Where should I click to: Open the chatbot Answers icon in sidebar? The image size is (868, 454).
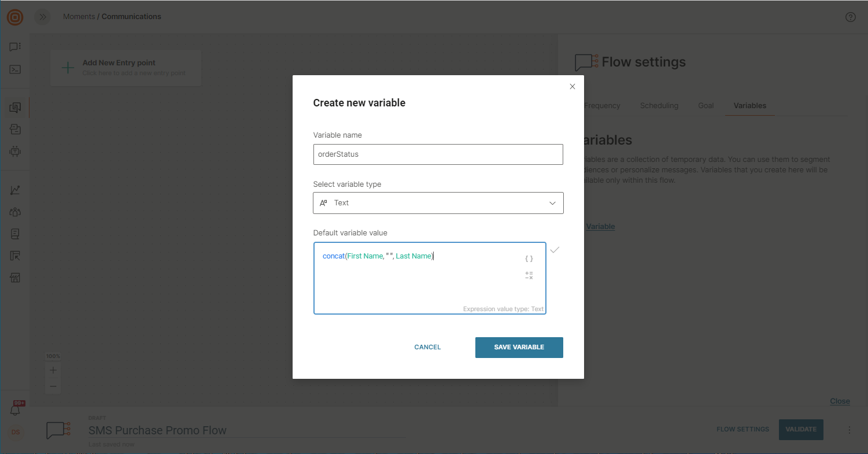point(16,152)
